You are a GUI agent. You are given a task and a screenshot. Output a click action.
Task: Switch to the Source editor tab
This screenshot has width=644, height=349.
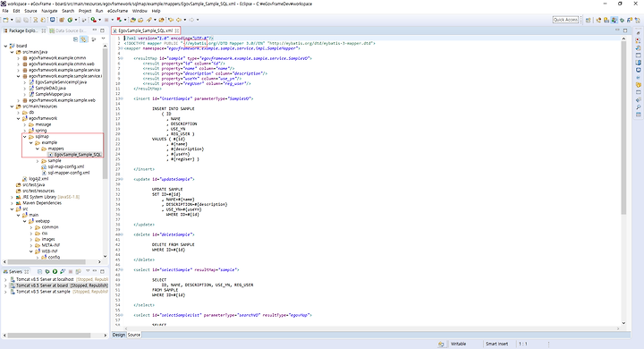(133, 335)
